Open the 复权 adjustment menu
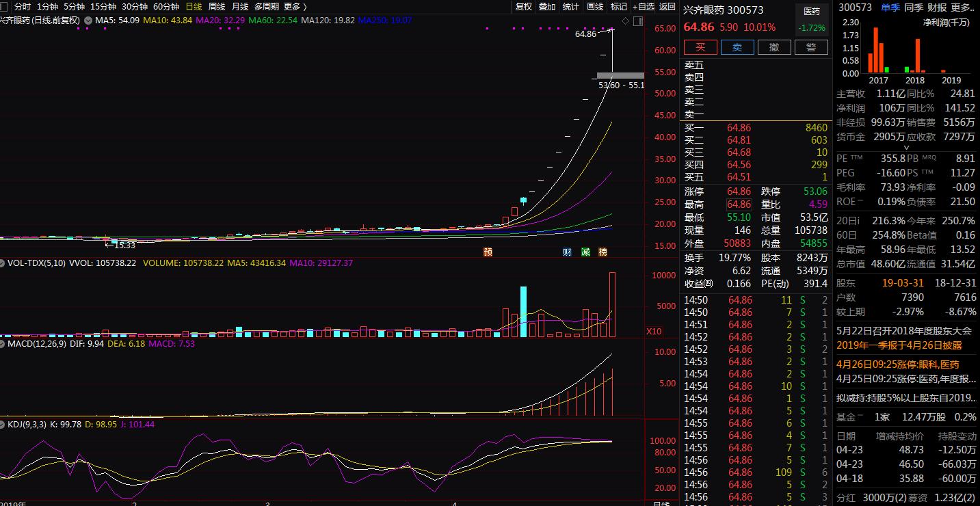 click(x=523, y=7)
